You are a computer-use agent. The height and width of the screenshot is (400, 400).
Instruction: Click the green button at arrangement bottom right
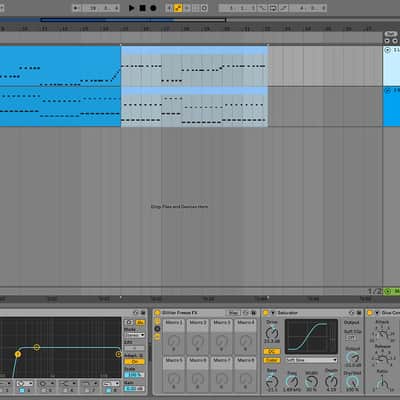[387, 292]
